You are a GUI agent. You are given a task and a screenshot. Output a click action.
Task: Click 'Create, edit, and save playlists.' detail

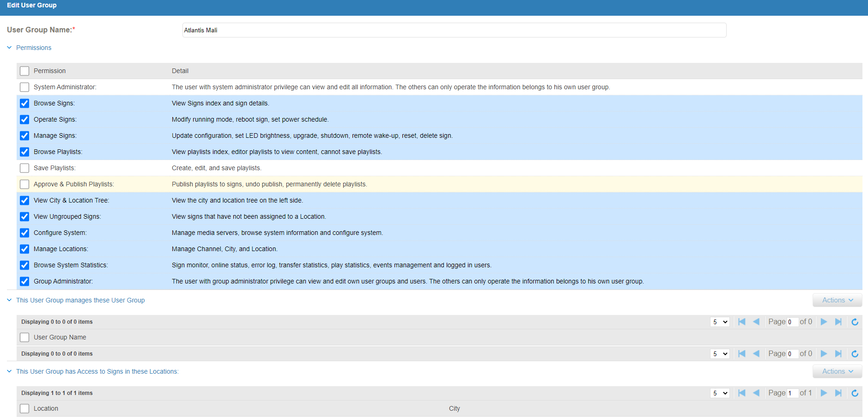217,168
